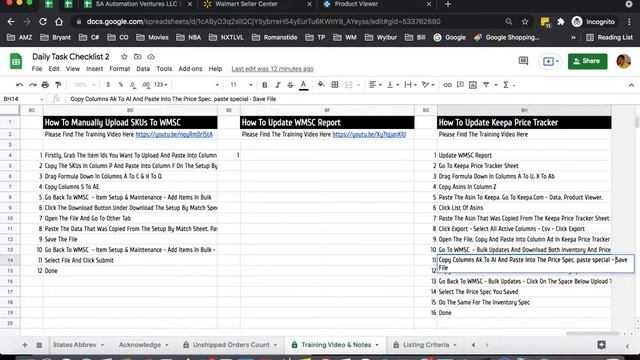Open the number format 123 dropdown
Screen dimensions: 640x360
pos(160,85)
